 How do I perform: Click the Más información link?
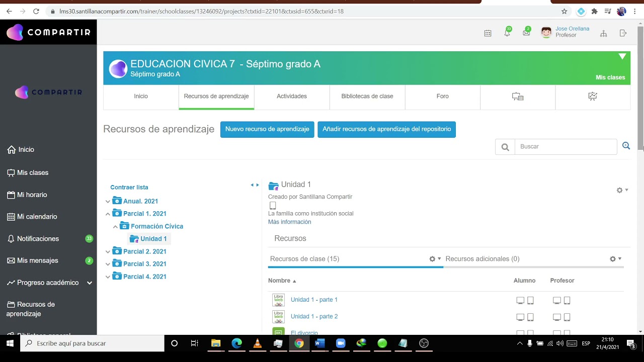pyautogui.click(x=290, y=222)
